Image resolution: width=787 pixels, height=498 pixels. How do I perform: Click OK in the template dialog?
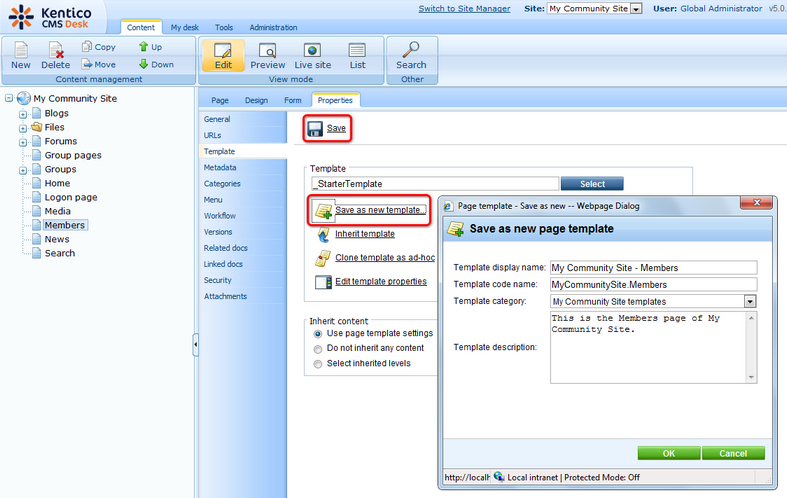[669, 453]
